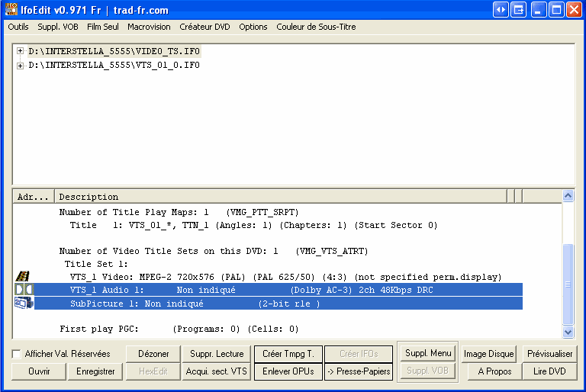Click the audio icon beside VTS_1 Audio 1

pyautogui.click(x=23, y=290)
